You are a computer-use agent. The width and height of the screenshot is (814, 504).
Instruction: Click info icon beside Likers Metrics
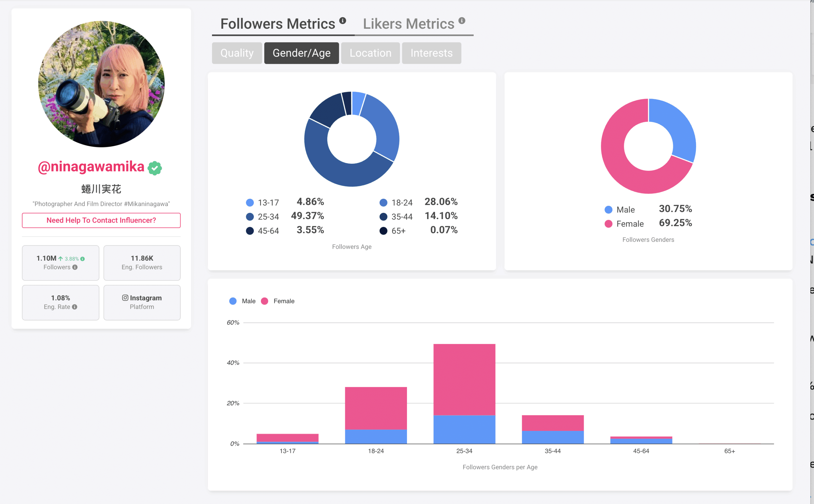click(x=462, y=21)
